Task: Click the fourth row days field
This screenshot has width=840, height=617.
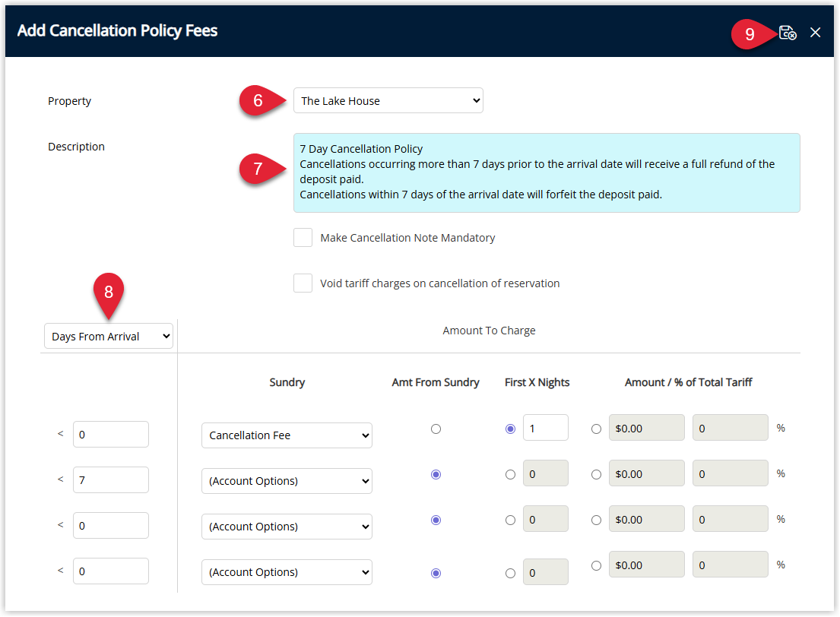Action: [x=111, y=571]
